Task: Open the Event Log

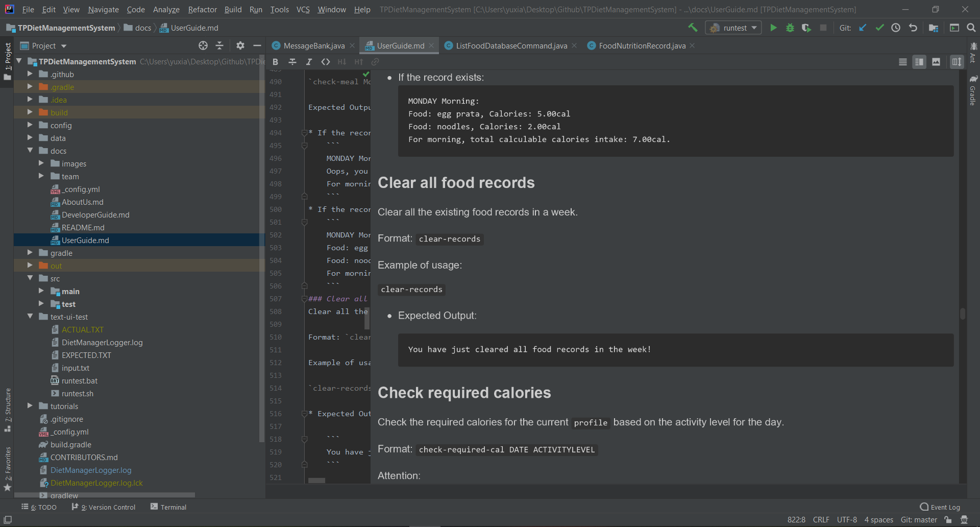Action: [940, 507]
